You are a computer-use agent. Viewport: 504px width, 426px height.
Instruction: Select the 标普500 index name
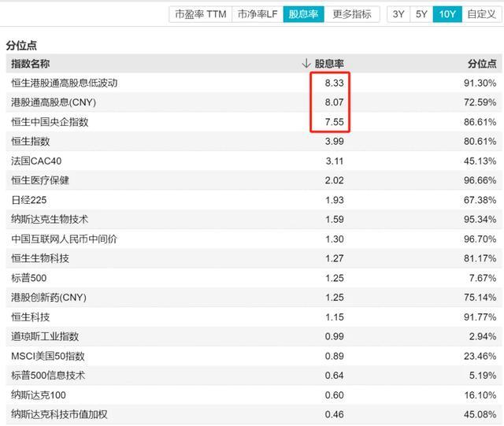coord(29,278)
